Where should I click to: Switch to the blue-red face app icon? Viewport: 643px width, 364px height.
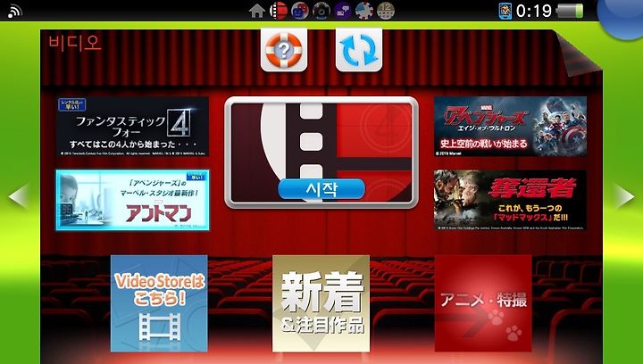300,11
